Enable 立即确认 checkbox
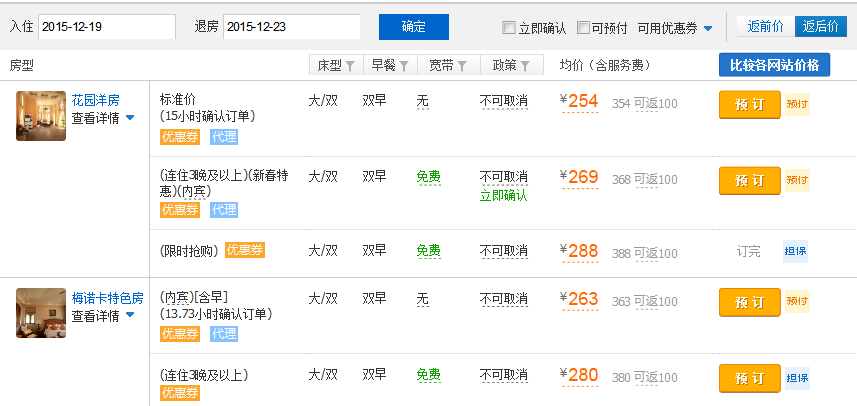Screen dimensions: 857x406 (x=509, y=28)
